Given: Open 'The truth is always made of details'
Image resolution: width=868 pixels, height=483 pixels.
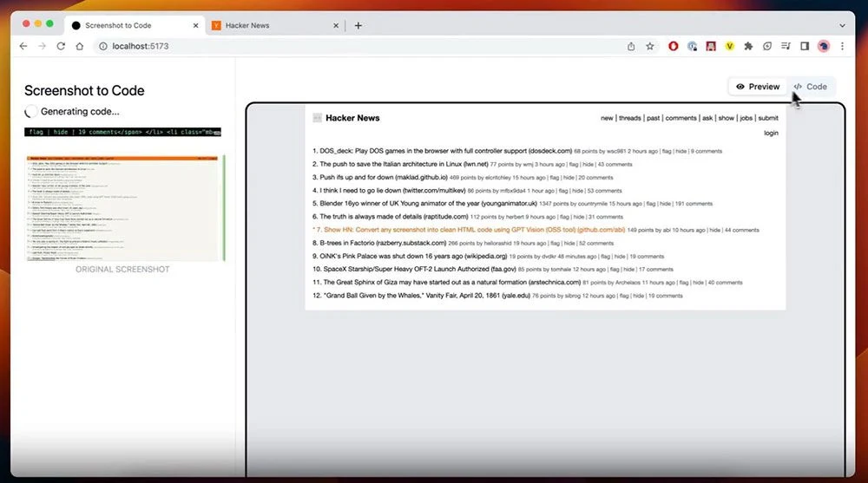Looking at the screenshot, I should [x=393, y=217].
